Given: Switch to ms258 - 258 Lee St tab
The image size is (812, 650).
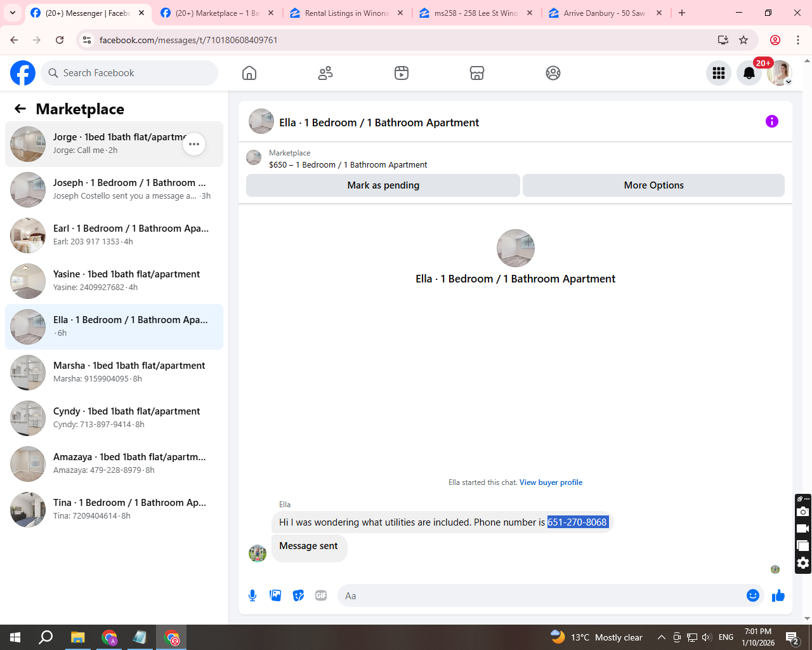Looking at the screenshot, I should (x=476, y=13).
